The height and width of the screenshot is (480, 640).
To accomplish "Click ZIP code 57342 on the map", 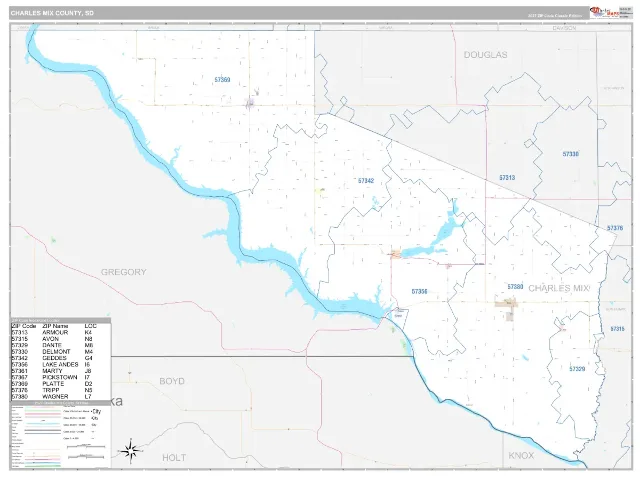I will pyautogui.click(x=366, y=180).
